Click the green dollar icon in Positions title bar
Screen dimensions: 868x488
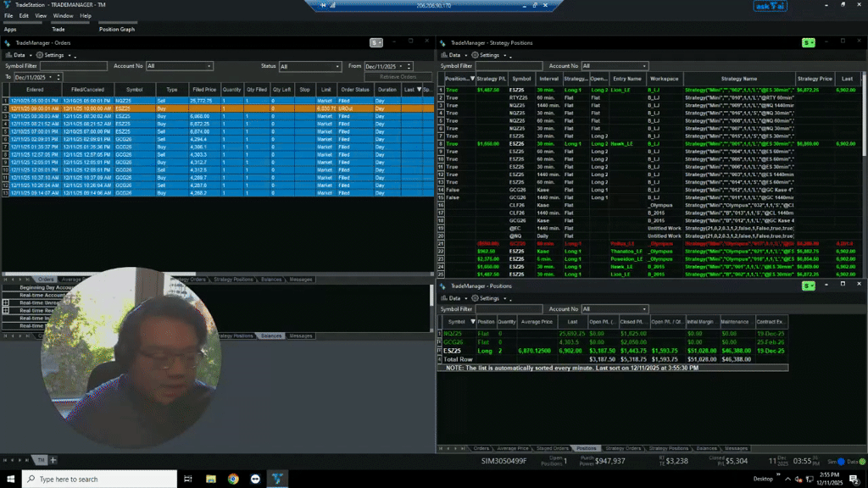point(807,286)
